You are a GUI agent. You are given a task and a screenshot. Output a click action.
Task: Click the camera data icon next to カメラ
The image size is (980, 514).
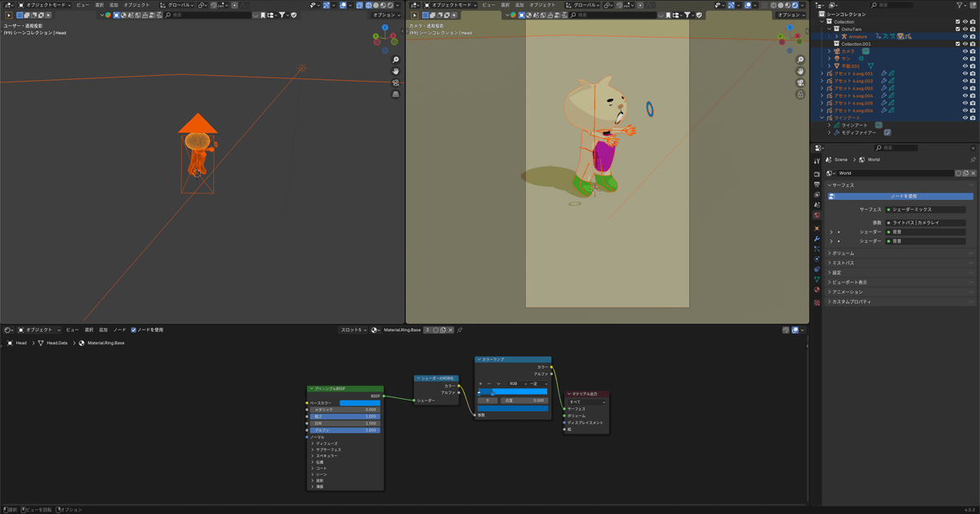866,51
